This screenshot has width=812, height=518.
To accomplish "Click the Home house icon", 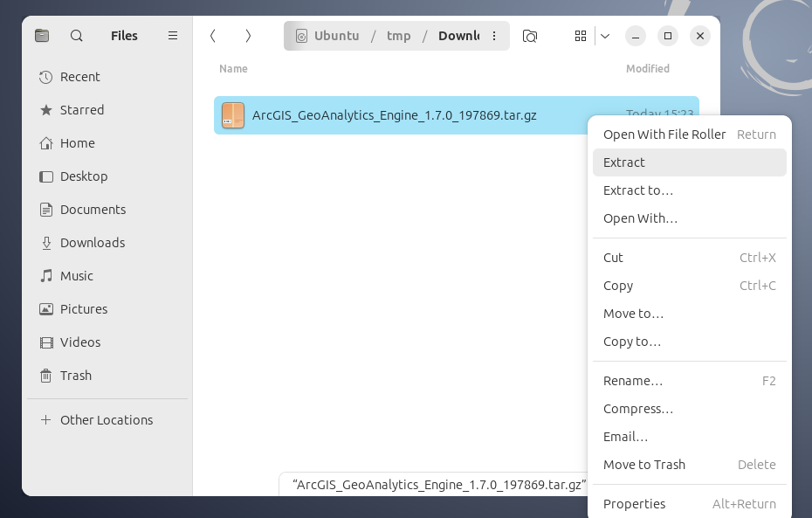I will [46, 143].
